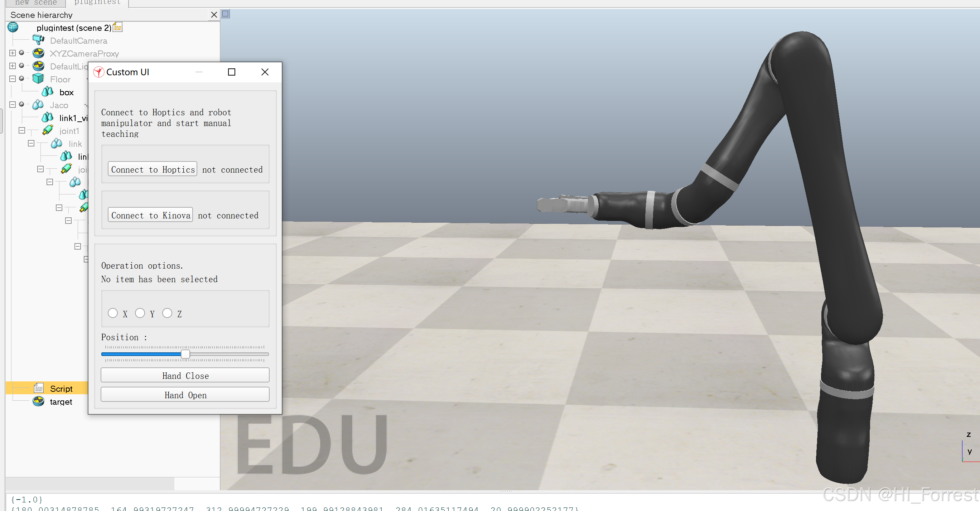Click the DefaultLights dummy icon
980x511 pixels.
38,66
